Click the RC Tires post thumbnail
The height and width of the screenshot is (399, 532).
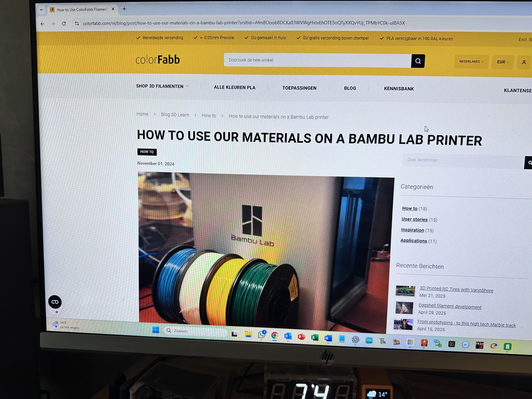point(405,291)
